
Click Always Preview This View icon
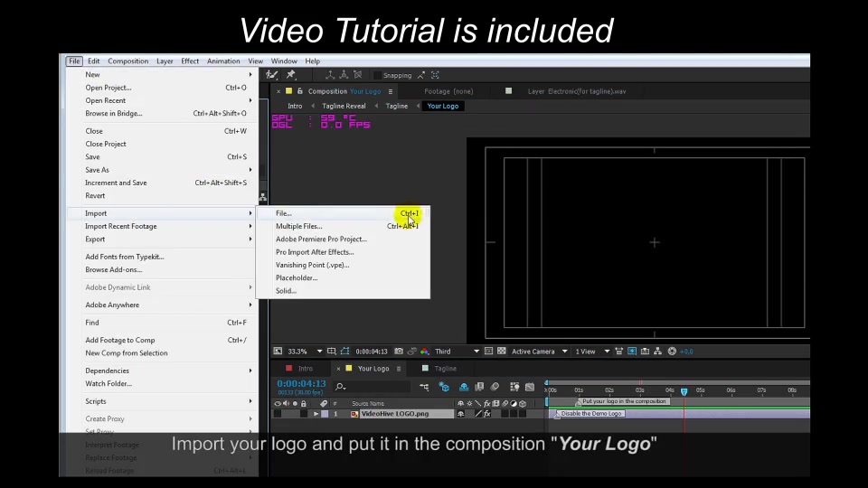278,352
